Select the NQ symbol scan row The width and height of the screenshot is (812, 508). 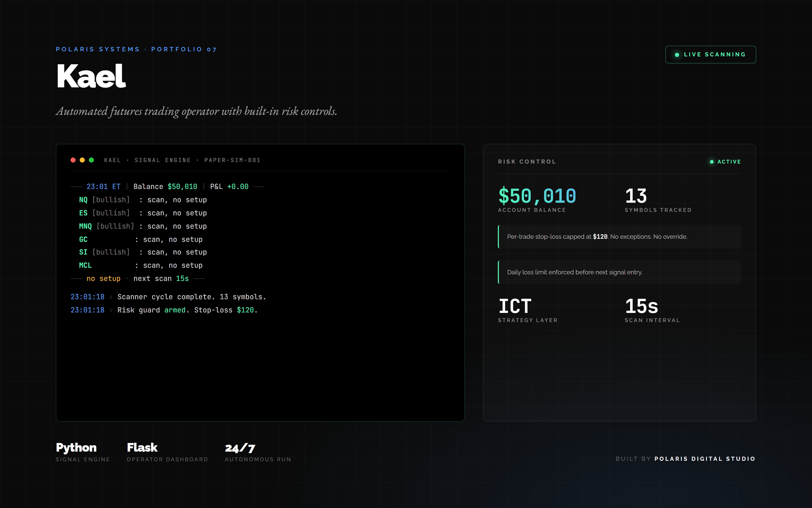143,200
